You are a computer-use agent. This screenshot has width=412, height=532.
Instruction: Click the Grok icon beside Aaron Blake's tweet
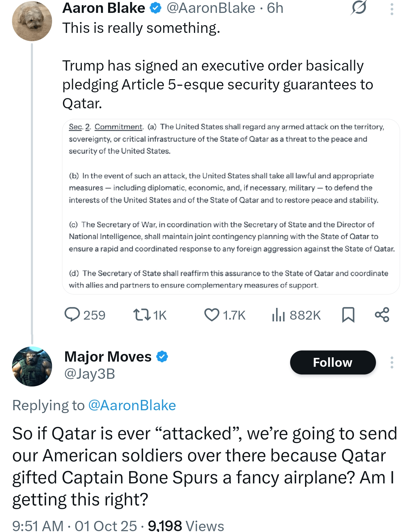point(358,8)
